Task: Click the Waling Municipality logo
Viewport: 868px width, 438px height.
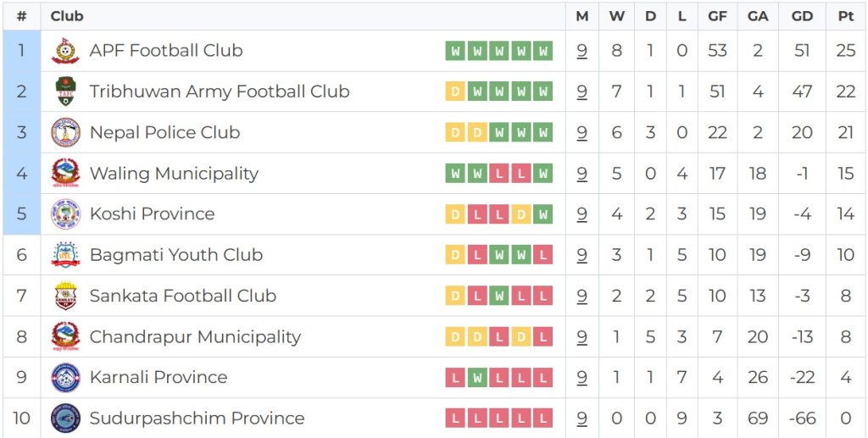Action: pos(65,173)
